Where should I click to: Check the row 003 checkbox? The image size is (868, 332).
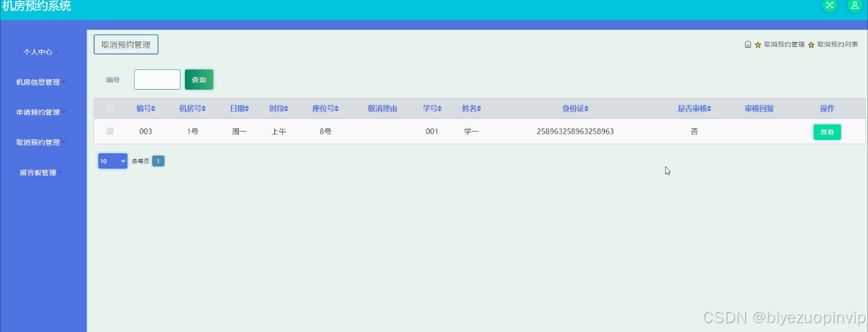coord(110,131)
